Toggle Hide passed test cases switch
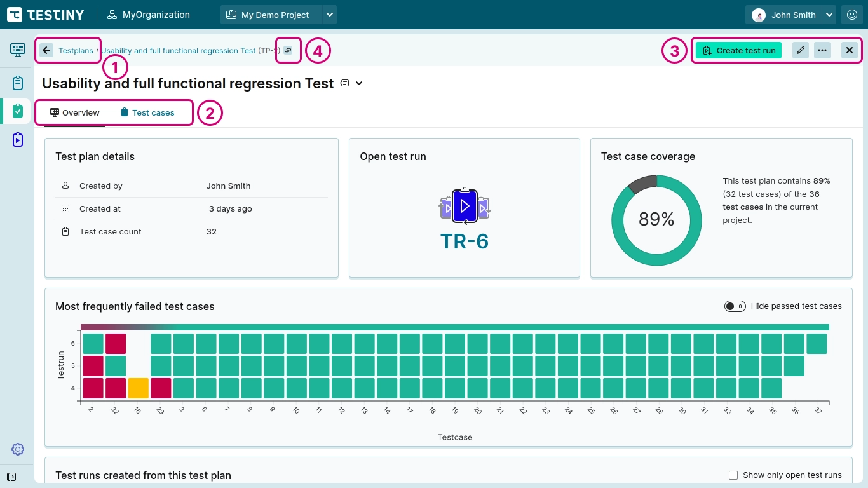 tap(735, 306)
